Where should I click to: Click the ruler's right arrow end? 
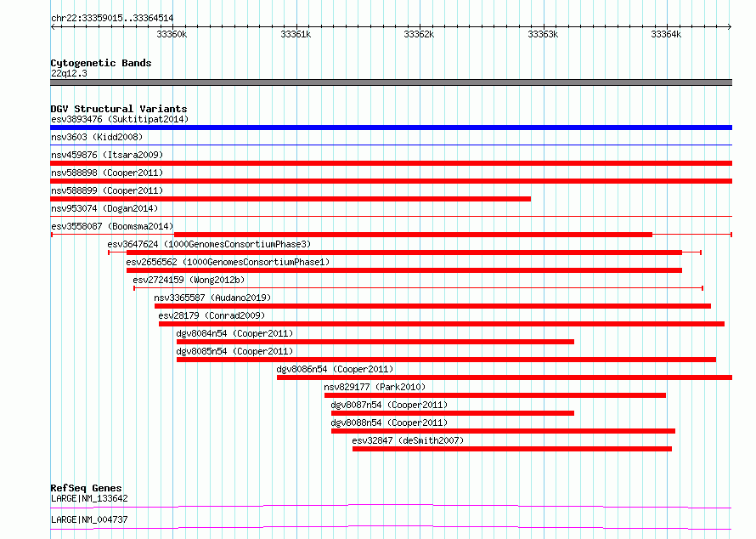click(730, 27)
